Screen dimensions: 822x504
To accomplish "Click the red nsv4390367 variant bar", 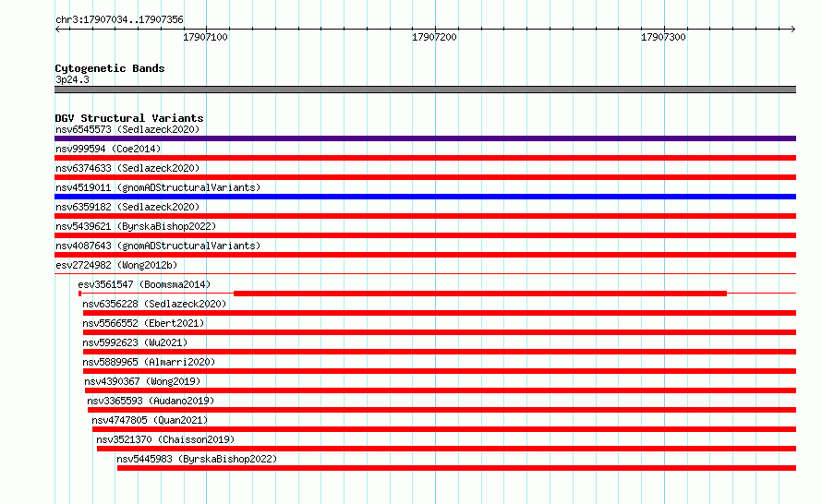I will coord(441,390).
